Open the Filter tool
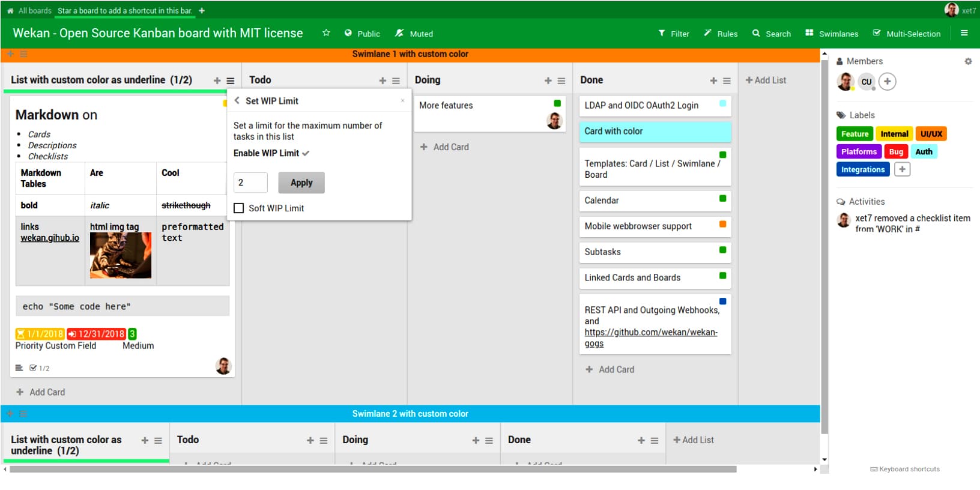Viewport: 980px width, 490px height. coord(674,34)
